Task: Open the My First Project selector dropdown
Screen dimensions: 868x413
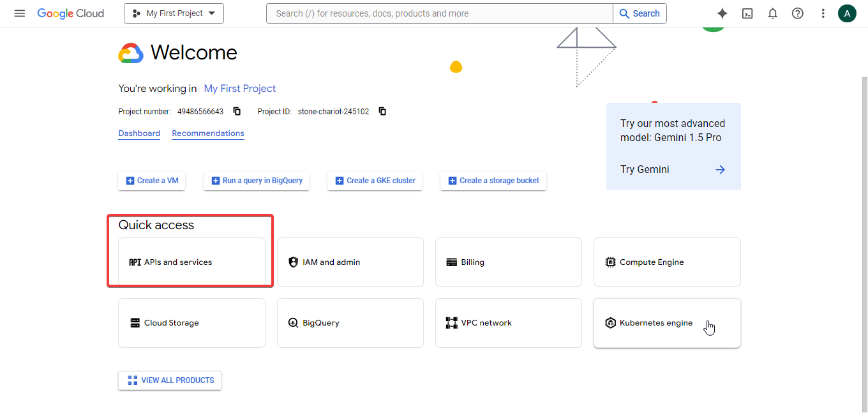Action: click(x=174, y=13)
